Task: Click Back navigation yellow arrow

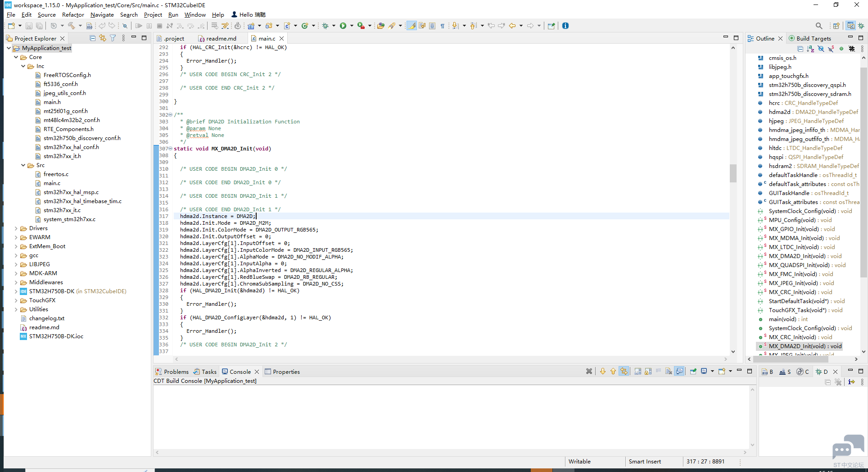Action: 512,26
